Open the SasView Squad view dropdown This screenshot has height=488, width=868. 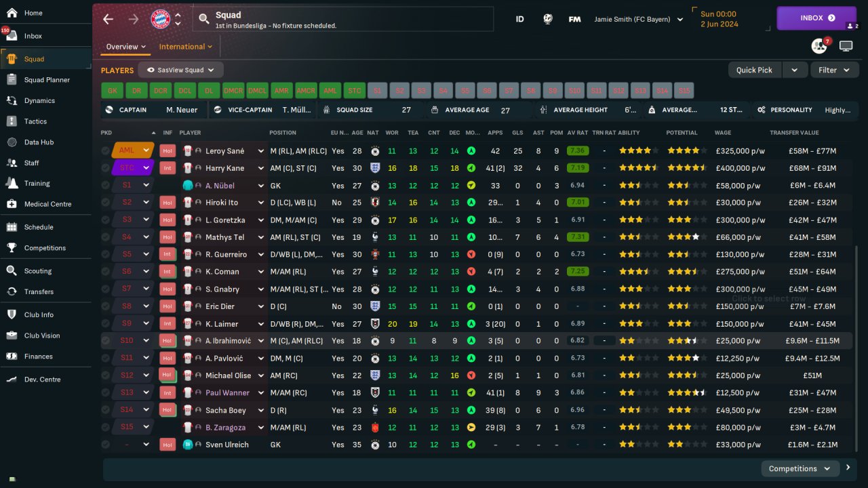(180, 70)
